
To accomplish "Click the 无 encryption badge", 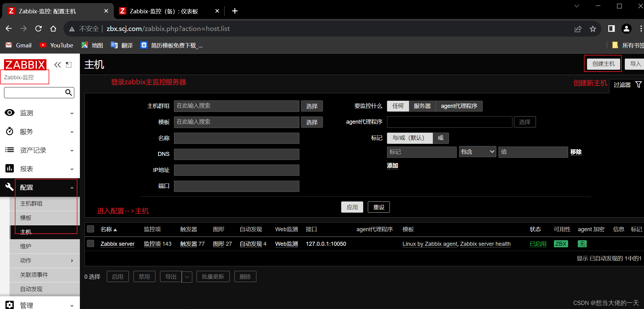I will (x=582, y=244).
